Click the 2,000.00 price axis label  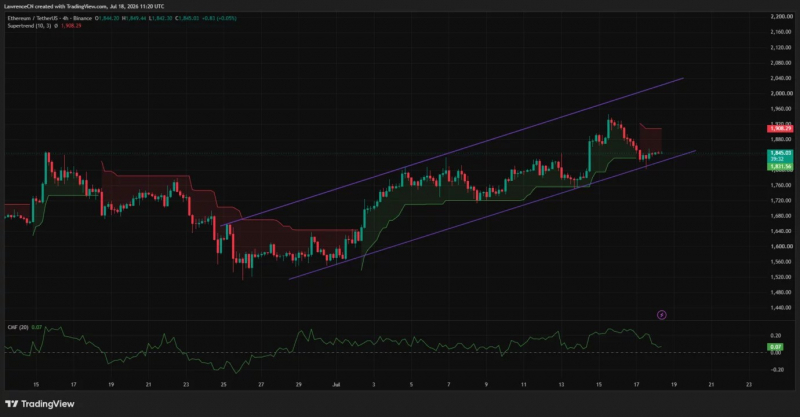[781, 93]
